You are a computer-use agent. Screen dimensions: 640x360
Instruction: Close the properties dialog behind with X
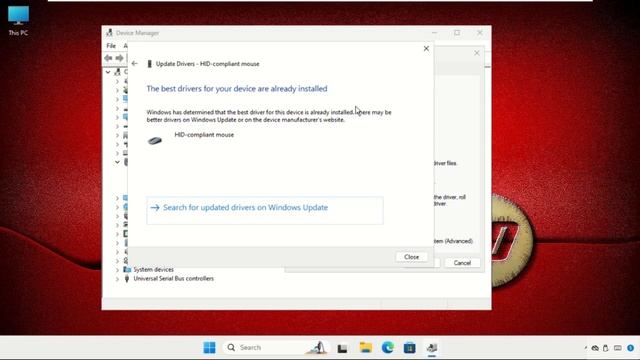click(477, 53)
